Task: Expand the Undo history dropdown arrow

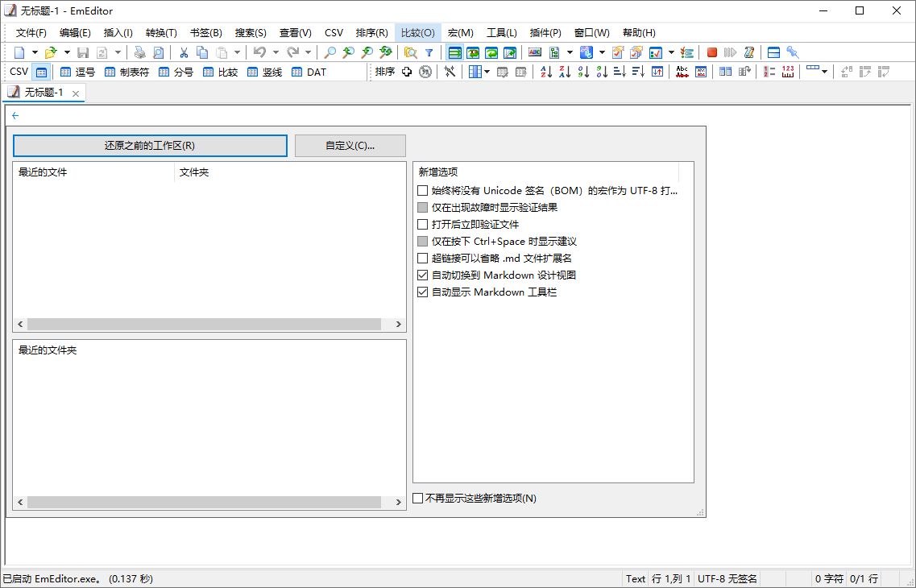Action: (276, 52)
